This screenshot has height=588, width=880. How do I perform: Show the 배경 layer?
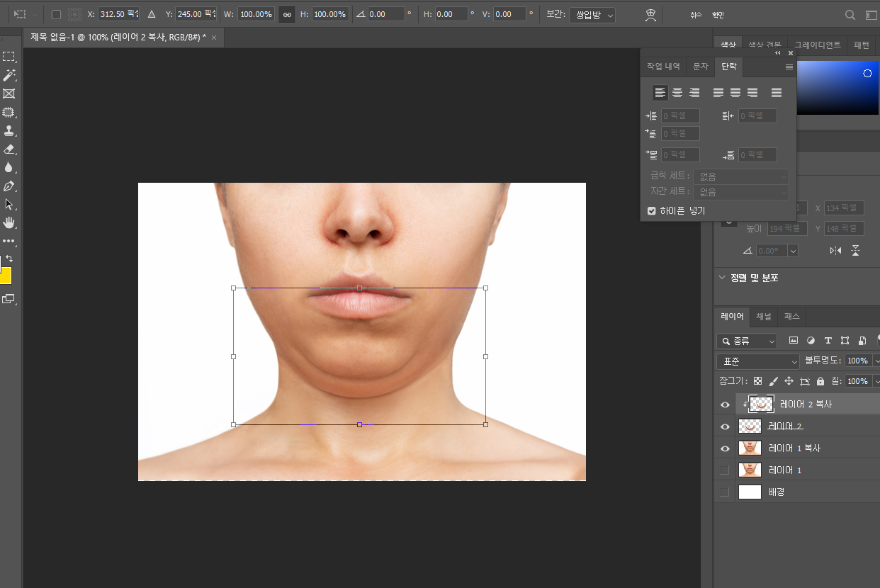[724, 492]
